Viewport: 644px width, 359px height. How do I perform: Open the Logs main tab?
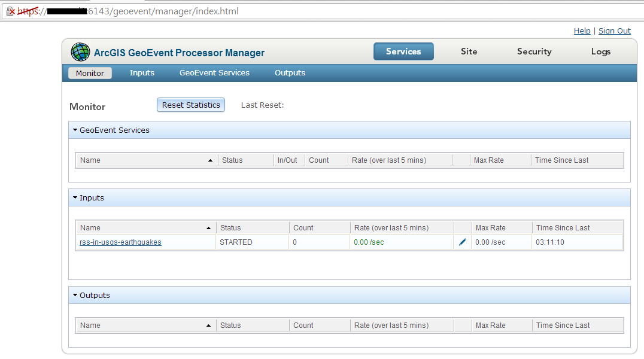(x=600, y=51)
